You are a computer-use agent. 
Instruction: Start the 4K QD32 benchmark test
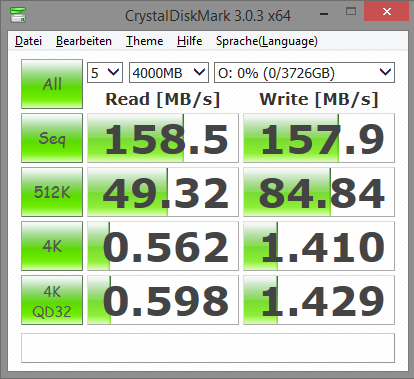point(52,300)
